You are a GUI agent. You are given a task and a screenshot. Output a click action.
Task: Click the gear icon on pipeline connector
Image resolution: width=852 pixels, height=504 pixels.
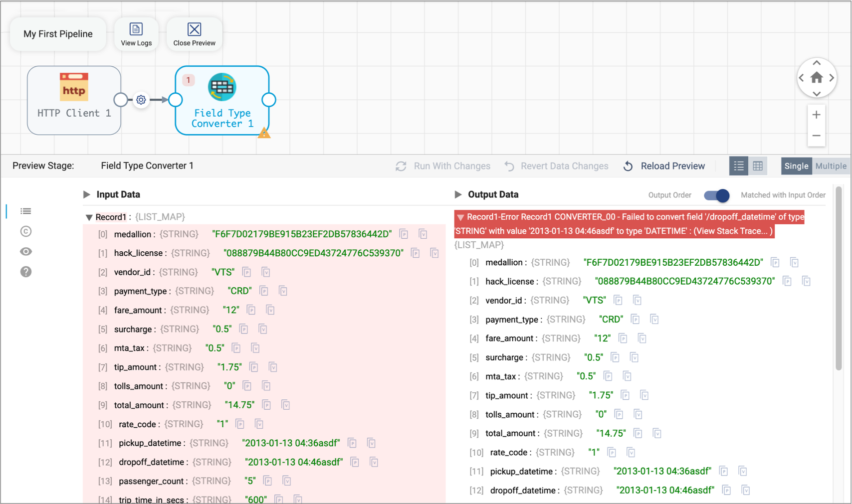point(141,100)
